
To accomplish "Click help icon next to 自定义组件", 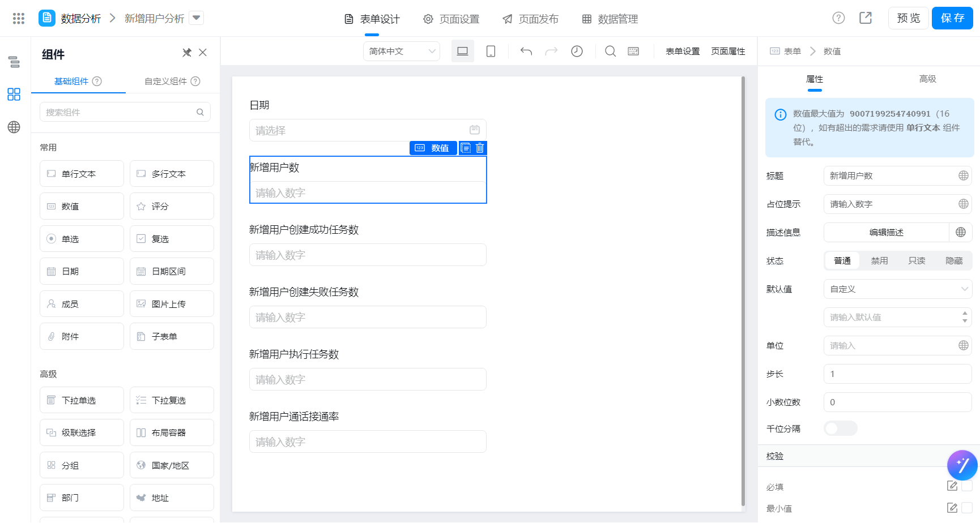I will pyautogui.click(x=195, y=81).
